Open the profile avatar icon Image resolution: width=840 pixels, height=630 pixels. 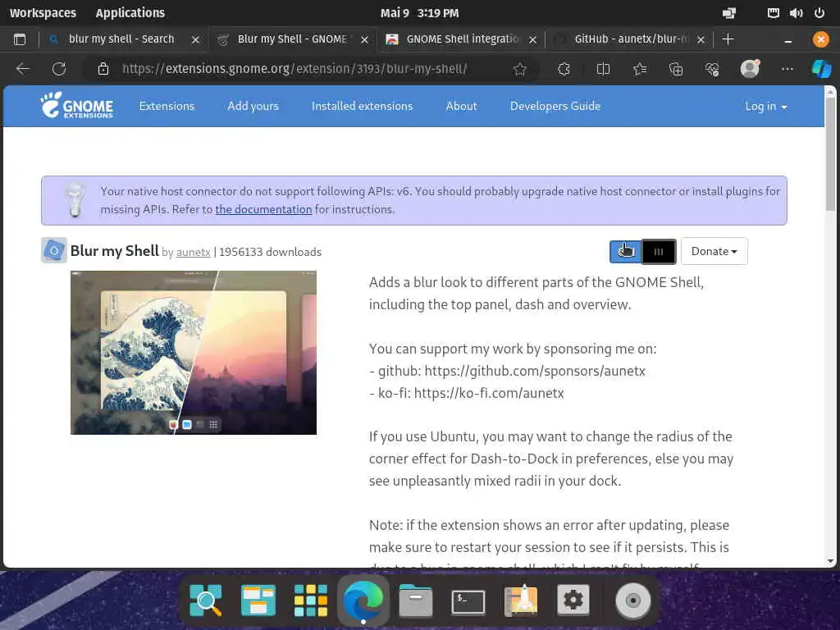[750, 69]
